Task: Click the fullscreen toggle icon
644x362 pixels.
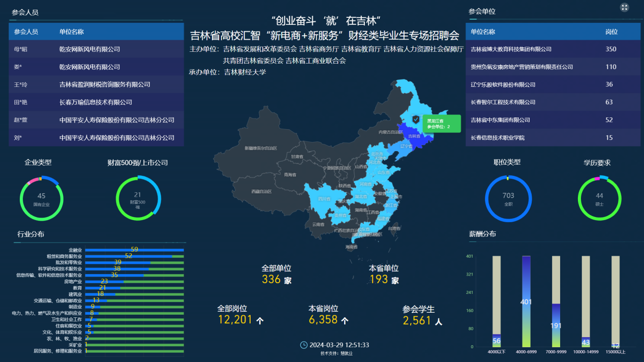Action: pyautogui.click(x=625, y=7)
